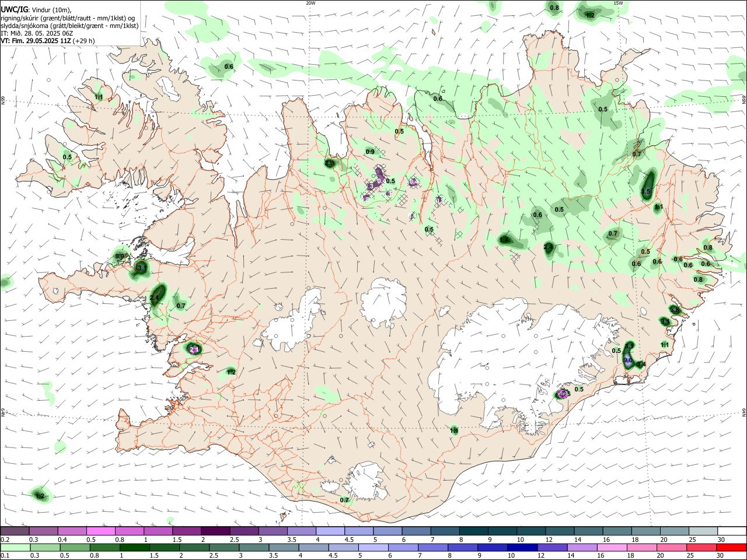
Task: Click the upper legend swatch labeled 0.2
Action: click(x=15, y=531)
